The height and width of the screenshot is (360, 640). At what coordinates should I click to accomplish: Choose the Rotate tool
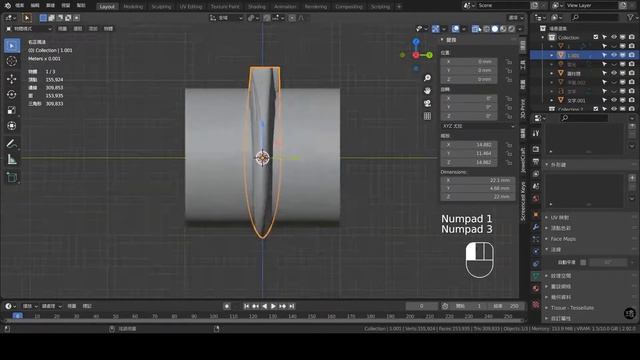(12, 94)
